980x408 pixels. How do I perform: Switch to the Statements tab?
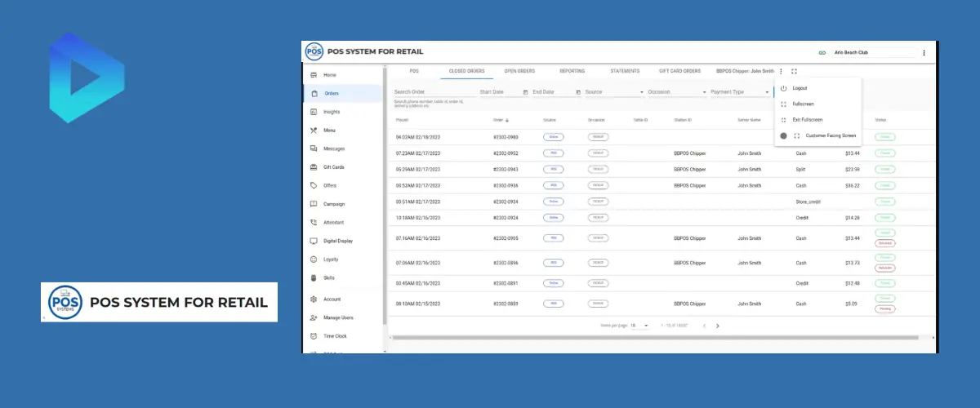pos(625,71)
